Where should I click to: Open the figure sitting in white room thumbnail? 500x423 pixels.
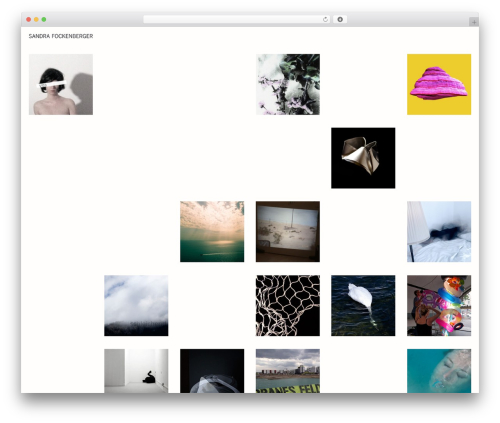[x=136, y=371]
